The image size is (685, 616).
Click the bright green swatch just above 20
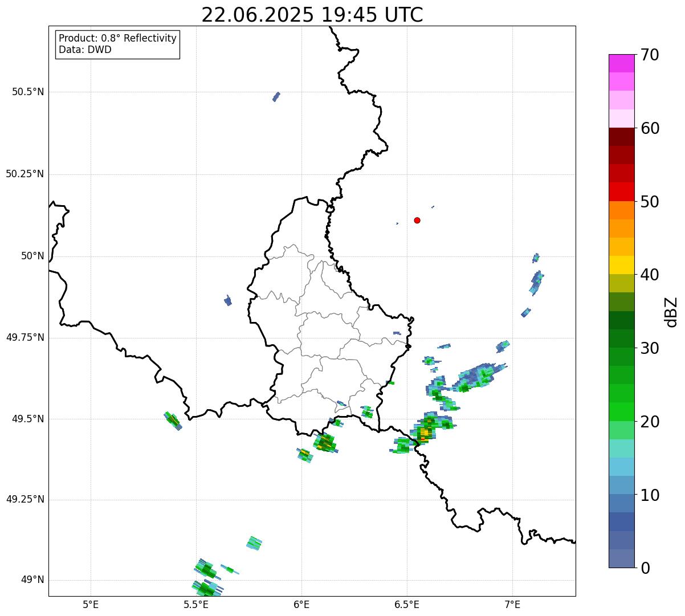click(621, 411)
